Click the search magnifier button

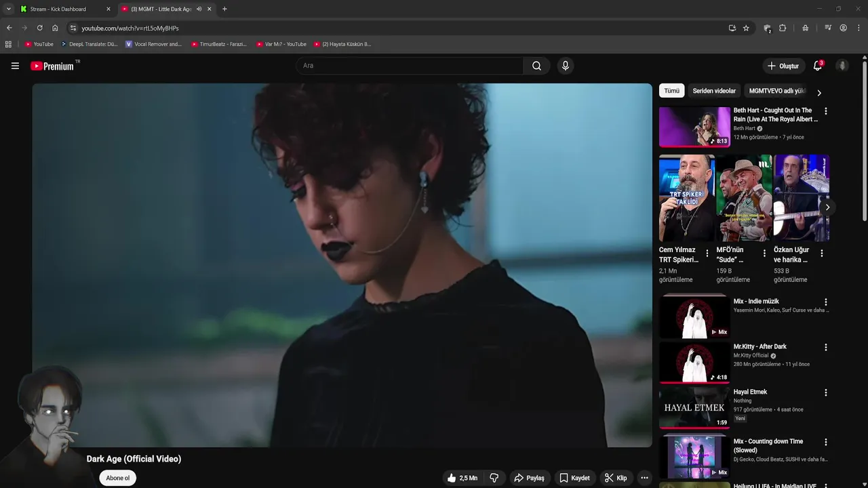tap(536, 66)
